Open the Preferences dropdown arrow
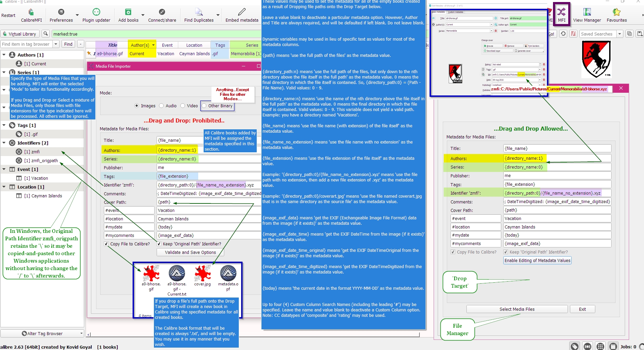644x350 pixels. (x=77, y=15)
